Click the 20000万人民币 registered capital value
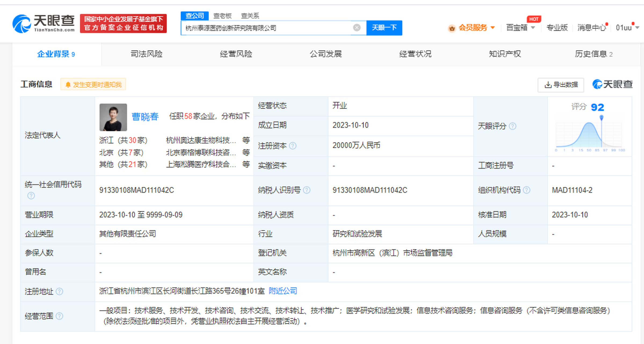This screenshot has width=644, height=344. pos(356,145)
